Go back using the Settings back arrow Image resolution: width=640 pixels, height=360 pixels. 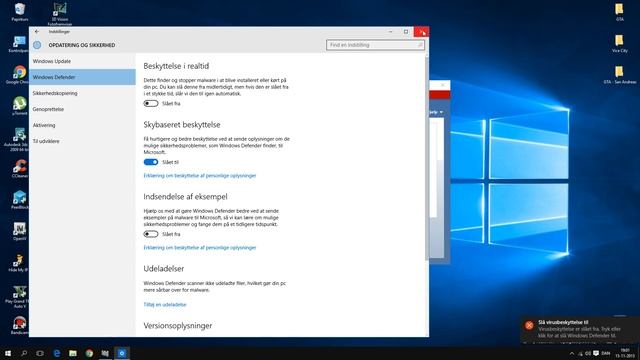tap(37, 31)
